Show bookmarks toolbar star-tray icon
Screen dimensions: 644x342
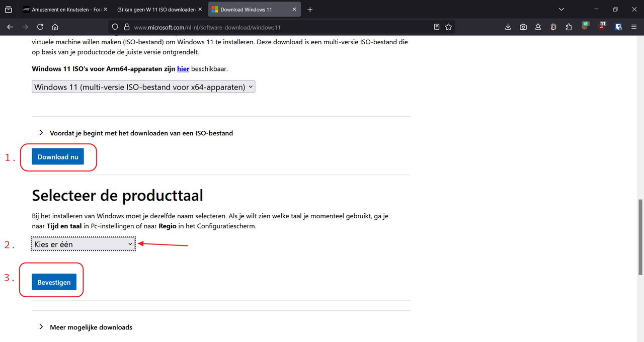pos(538,27)
